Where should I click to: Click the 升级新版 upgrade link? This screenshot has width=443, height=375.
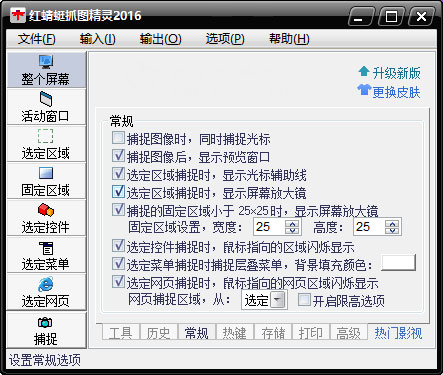click(x=396, y=73)
